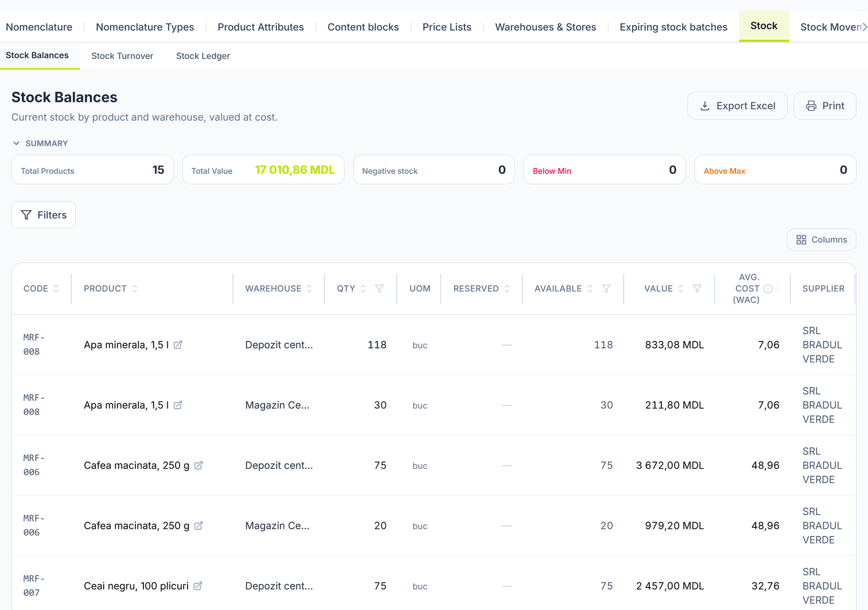Screen dimensions: 868x610
Task: Sort by VALUE column arrows
Action: click(x=681, y=288)
